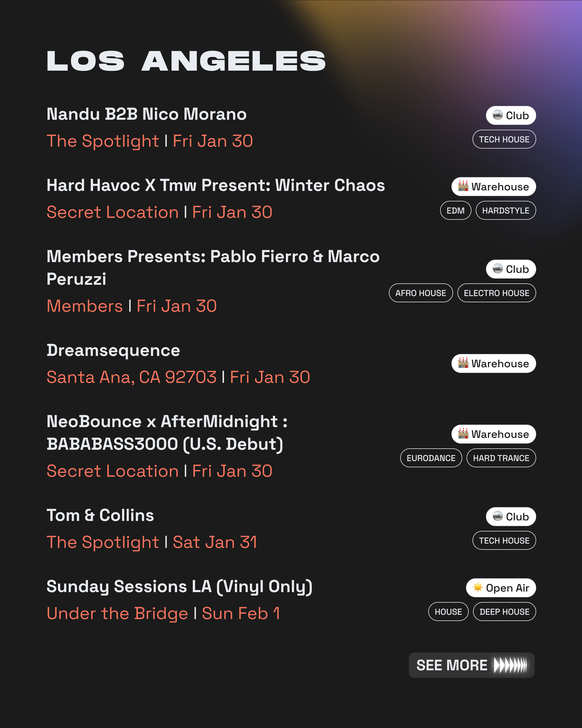Click the factory icon on Winter Chaos Warehouse tag
Screen dimensions: 582x728
pyautogui.click(x=463, y=186)
